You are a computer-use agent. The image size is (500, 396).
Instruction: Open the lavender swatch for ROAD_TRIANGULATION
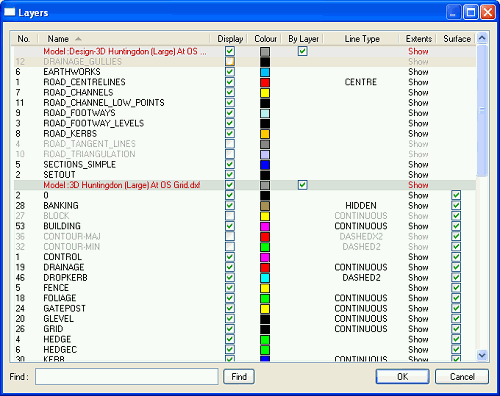click(265, 155)
